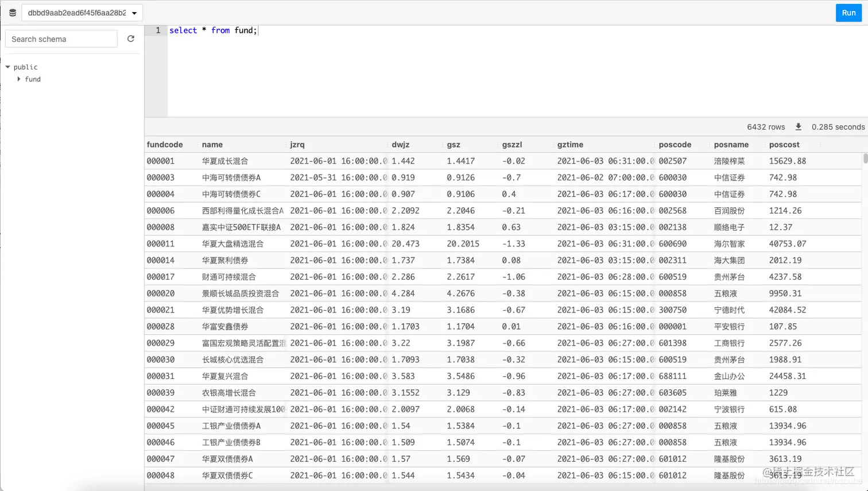
Task: Select the fund table name
Action: (33, 79)
